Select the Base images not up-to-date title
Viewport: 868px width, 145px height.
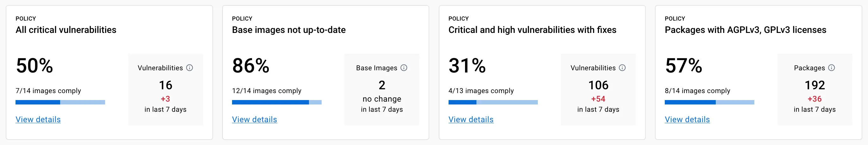click(x=289, y=30)
